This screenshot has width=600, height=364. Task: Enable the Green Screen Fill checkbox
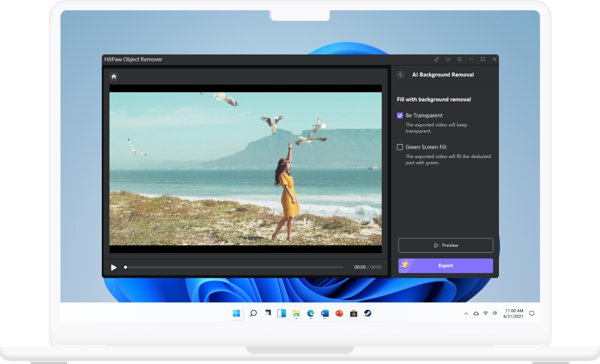click(x=400, y=147)
